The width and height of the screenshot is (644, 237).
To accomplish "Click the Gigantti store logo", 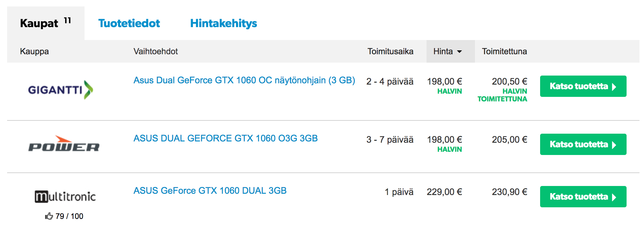I will (61, 90).
